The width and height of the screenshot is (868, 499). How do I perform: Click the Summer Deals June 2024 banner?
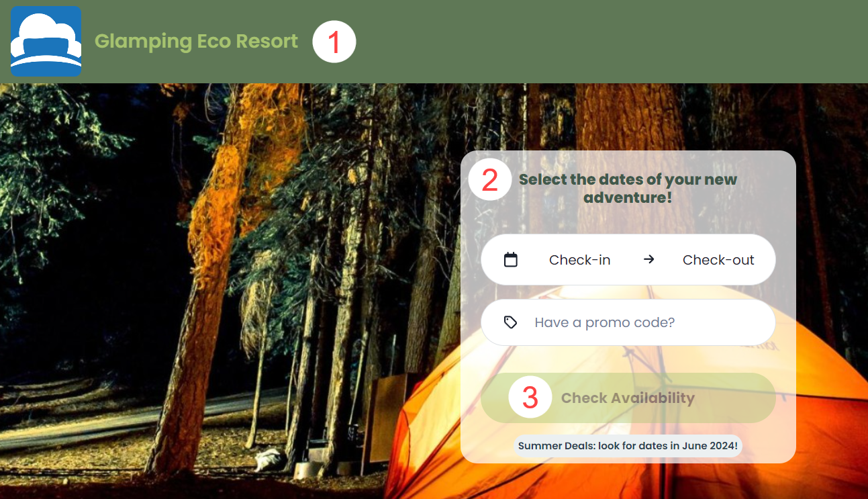628,445
